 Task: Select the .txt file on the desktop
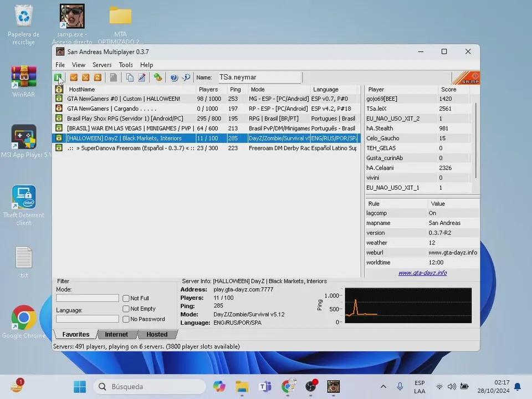pyautogui.click(x=24, y=262)
